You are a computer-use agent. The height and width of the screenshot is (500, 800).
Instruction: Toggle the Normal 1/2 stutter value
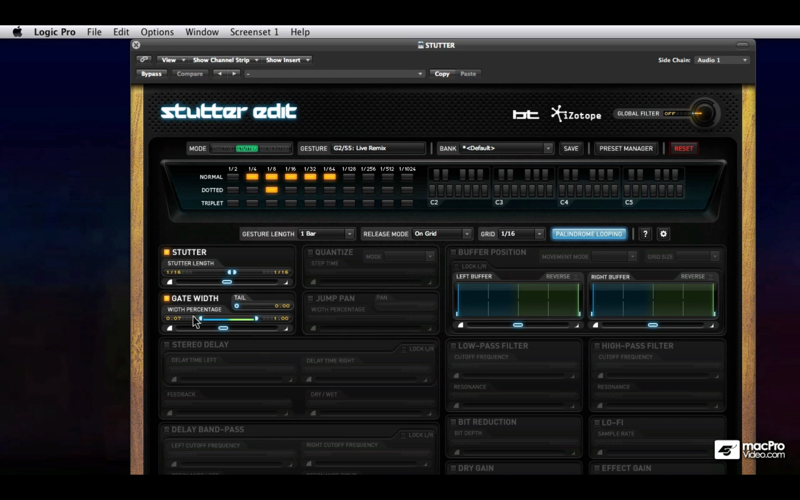pos(233,177)
